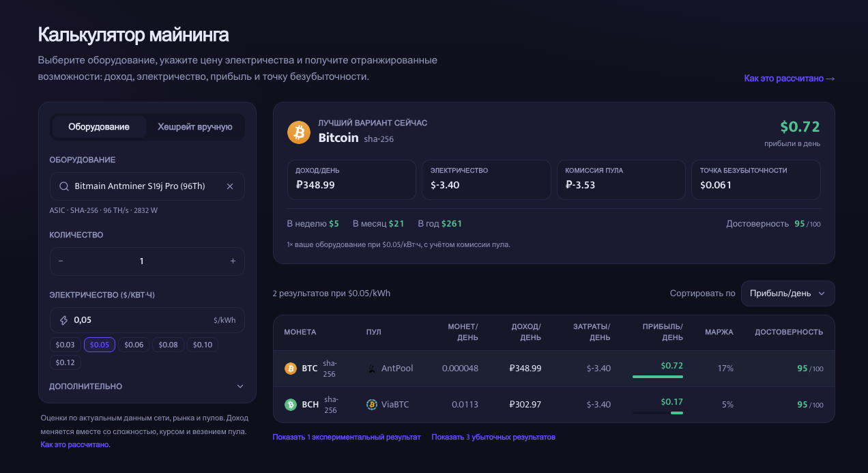Open Как это рассчитано link at top right
868x473 pixels.
pos(790,78)
